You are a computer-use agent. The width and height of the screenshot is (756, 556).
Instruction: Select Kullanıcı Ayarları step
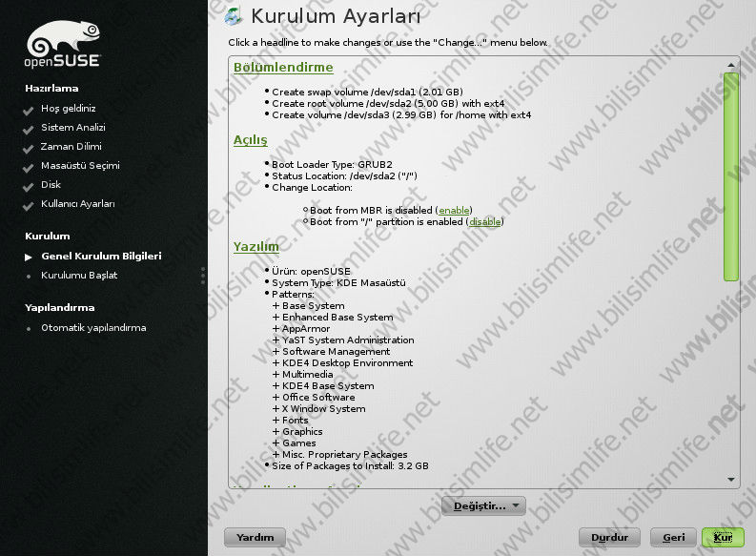77,203
